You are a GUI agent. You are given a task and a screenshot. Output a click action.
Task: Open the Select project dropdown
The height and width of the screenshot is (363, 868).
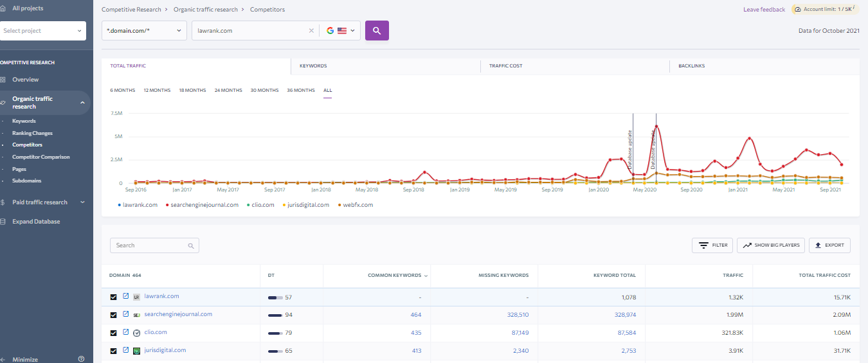[x=42, y=31]
